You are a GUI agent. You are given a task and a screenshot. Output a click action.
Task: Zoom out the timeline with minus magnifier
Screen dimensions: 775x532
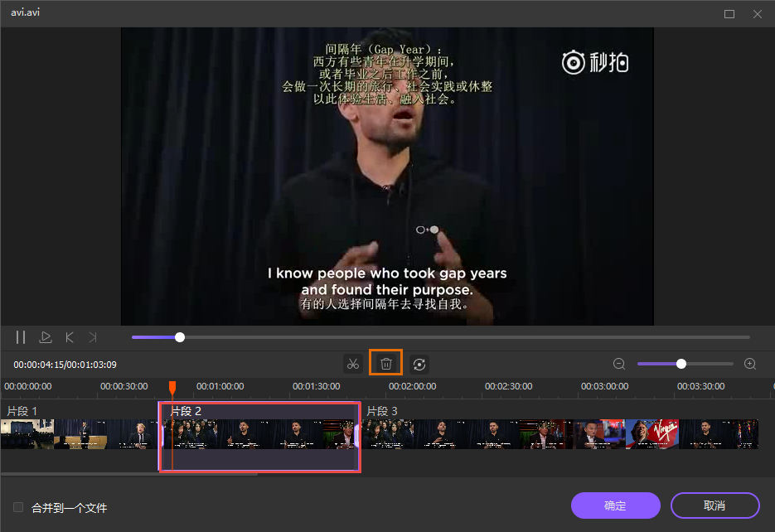pyautogui.click(x=619, y=364)
